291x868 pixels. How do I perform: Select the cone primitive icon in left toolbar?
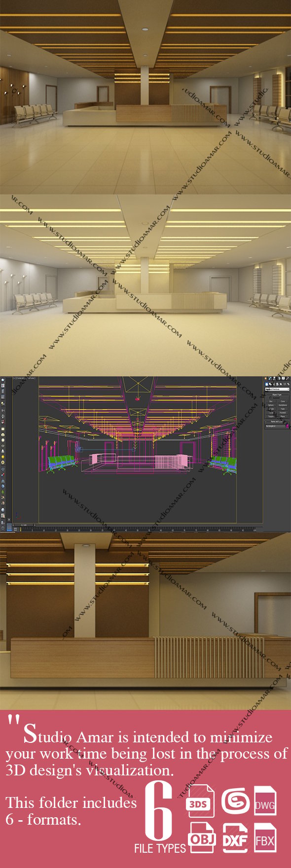click(x=3, y=451)
